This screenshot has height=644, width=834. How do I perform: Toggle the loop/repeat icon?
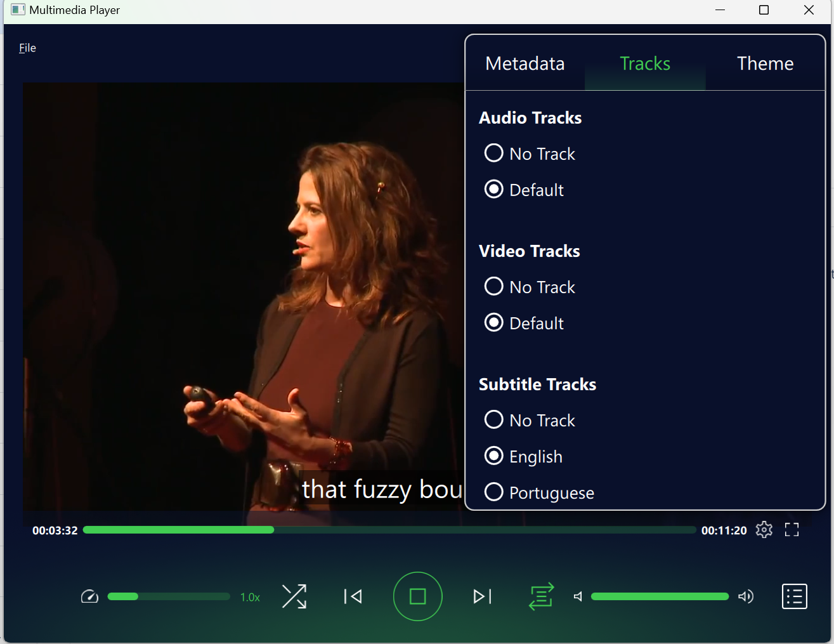tap(541, 596)
